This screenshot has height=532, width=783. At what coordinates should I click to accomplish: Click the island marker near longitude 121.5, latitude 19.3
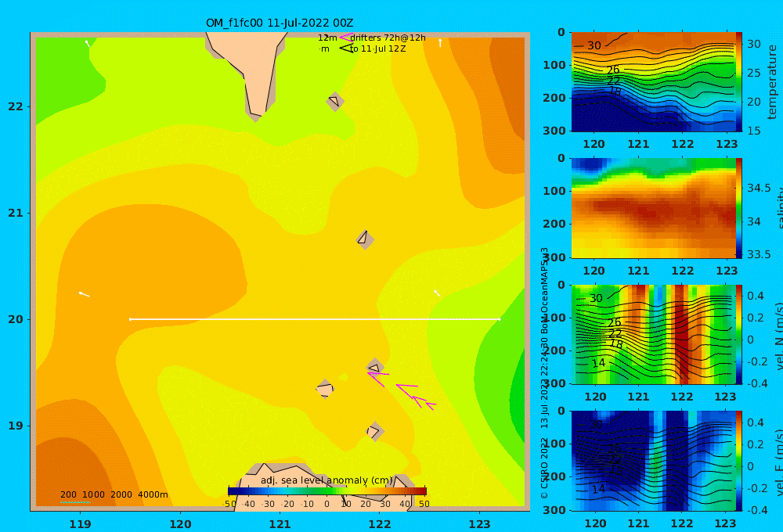pos(325,389)
